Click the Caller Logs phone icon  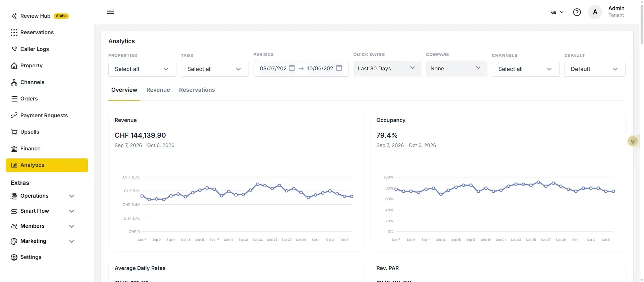pyautogui.click(x=14, y=49)
